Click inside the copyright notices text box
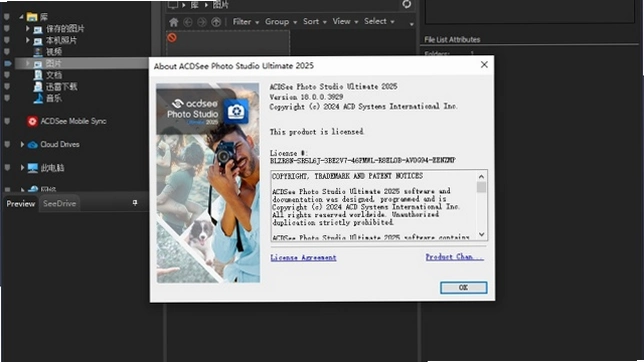Screen dimensions: 644x362 [374, 205]
